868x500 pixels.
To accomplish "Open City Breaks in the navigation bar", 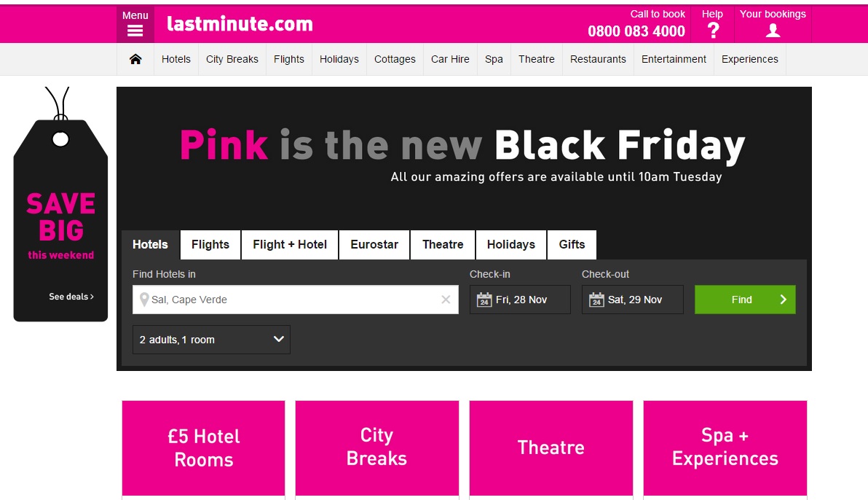I will [x=232, y=59].
